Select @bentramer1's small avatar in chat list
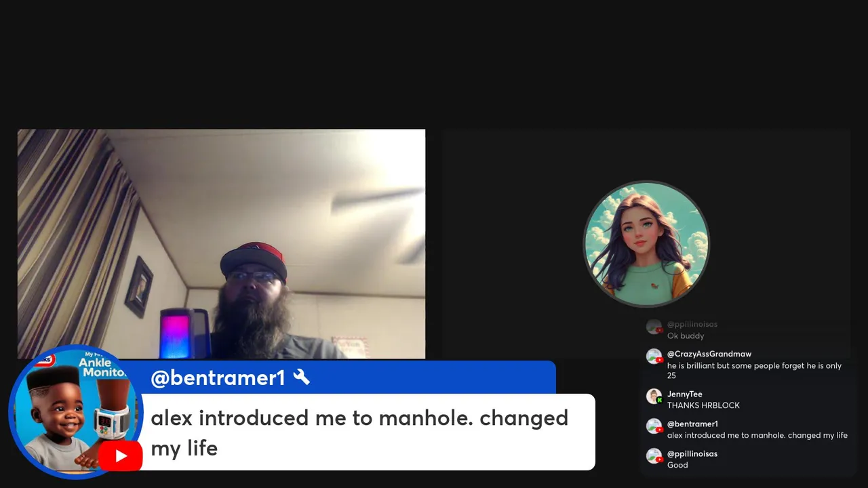Screen dimensions: 868x488 654,426
